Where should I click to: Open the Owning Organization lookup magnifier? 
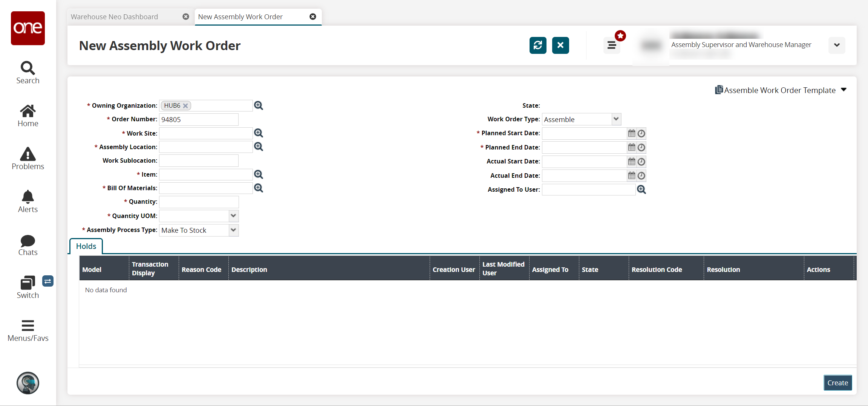[259, 105]
